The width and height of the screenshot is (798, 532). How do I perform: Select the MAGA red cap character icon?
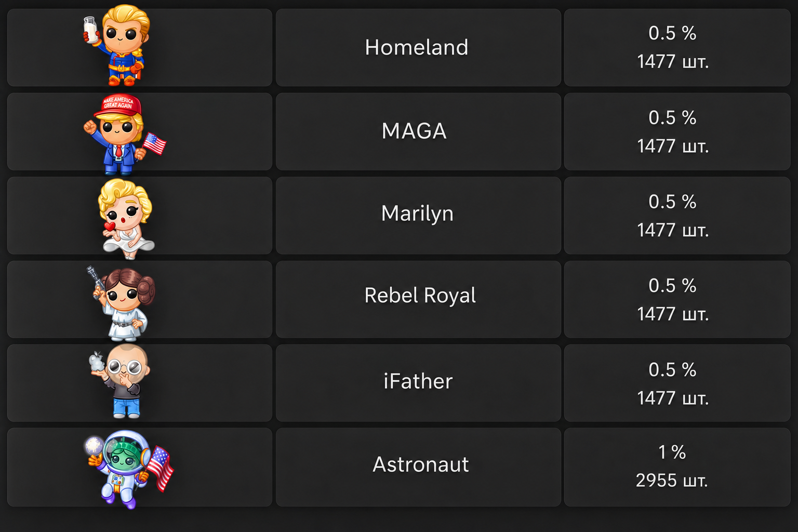pyautogui.click(x=125, y=134)
